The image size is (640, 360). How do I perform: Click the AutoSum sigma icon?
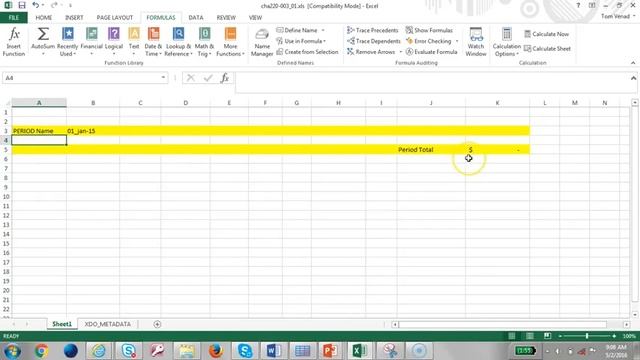tap(43, 35)
